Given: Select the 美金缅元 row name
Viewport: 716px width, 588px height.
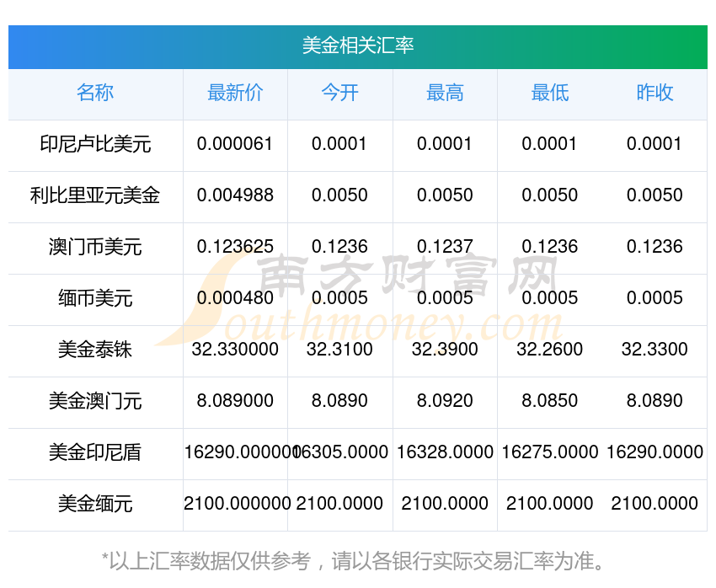Looking at the screenshot, I should pos(95,504).
